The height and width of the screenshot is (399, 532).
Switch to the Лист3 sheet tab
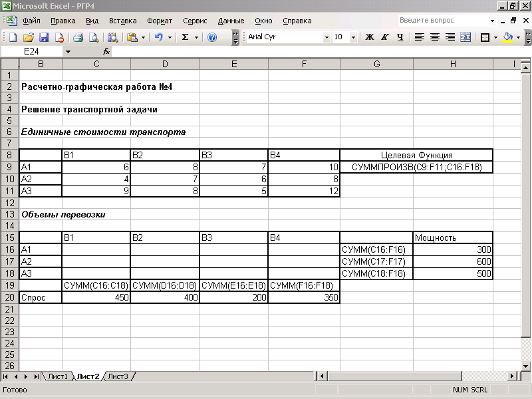point(118,376)
